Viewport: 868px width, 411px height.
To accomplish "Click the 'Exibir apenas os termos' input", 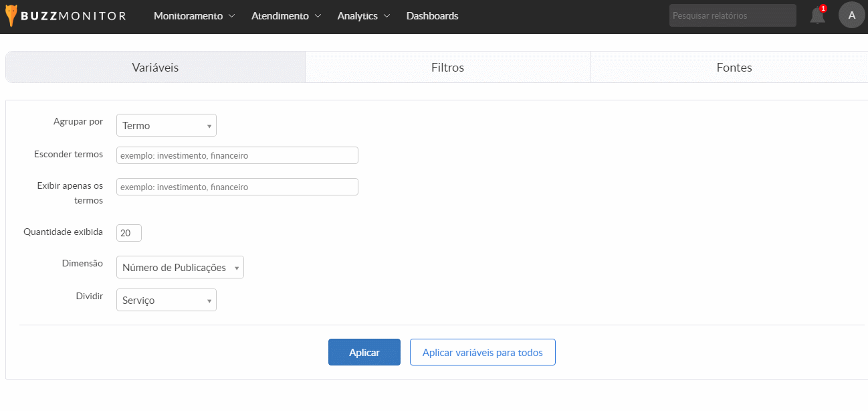I will click(237, 187).
